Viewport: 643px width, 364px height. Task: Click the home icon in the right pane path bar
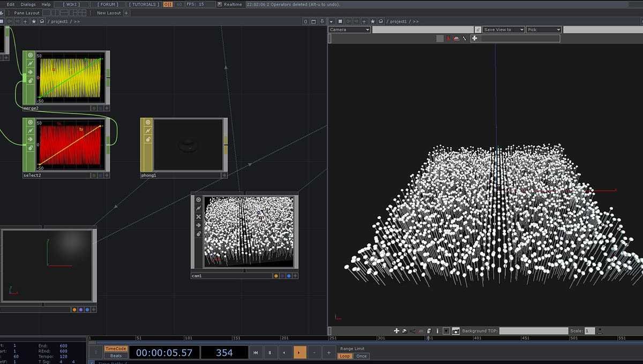[x=380, y=21]
